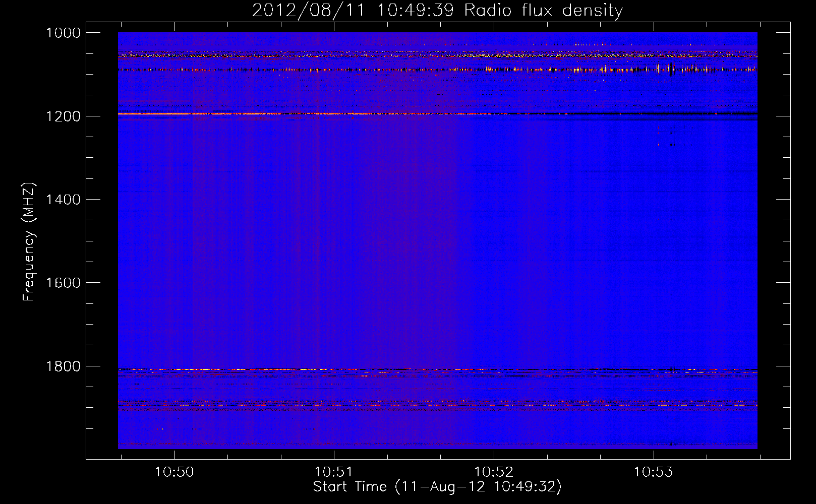This screenshot has height=504, width=816.
Task: Click the 10:51 time tick label
Action: (x=333, y=472)
